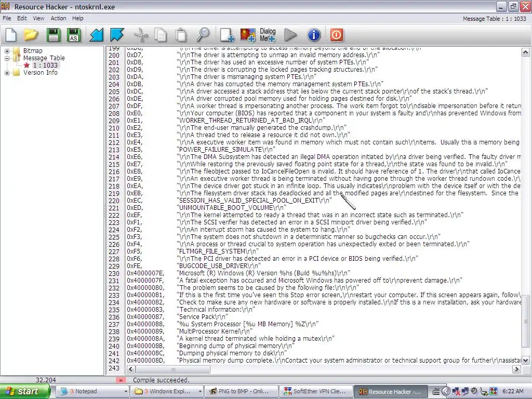This screenshot has width=532, height=399.
Task: Expand the Bitmap tree node
Action: (7, 51)
